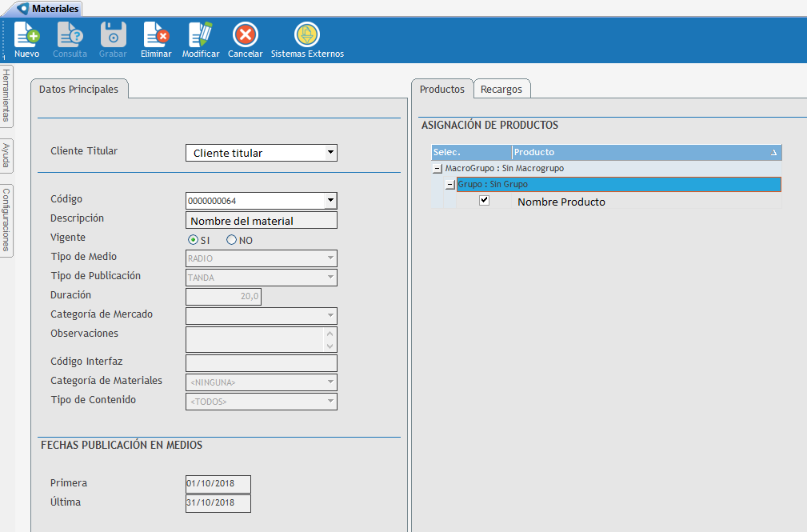The height and width of the screenshot is (532, 807).
Task: Click the Eliminar document icon
Action: [x=156, y=35]
